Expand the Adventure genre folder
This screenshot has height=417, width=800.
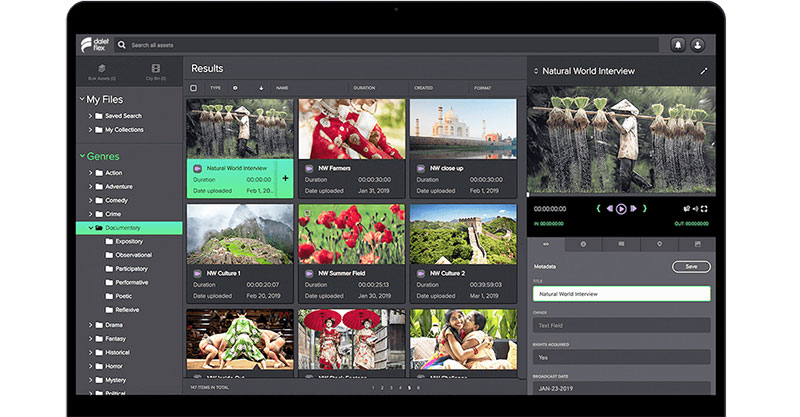(x=90, y=187)
